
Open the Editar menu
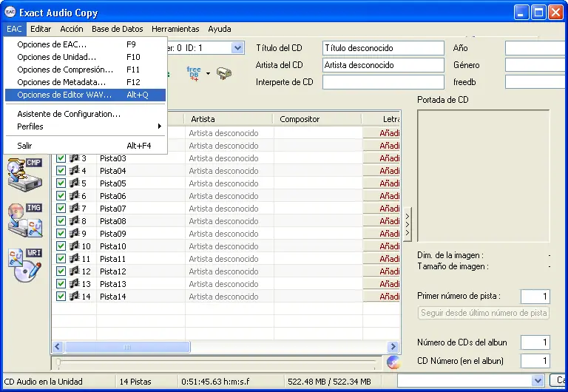41,29
